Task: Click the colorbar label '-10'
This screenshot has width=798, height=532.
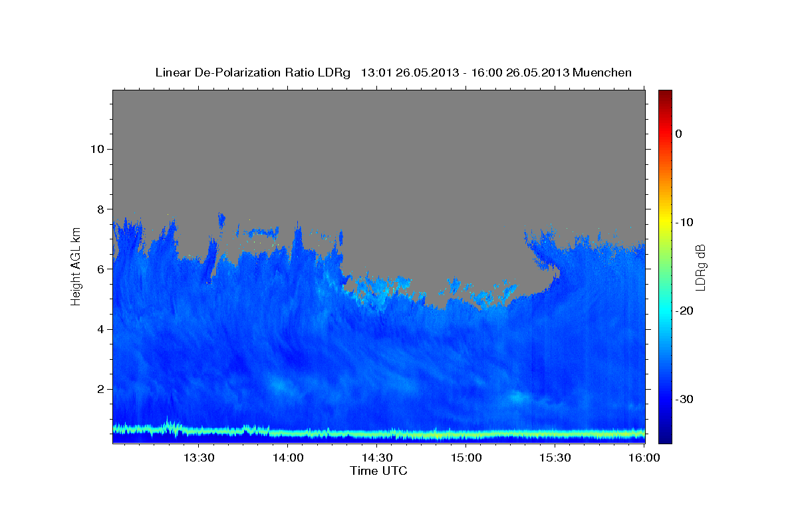Action: tap(685, 222)
